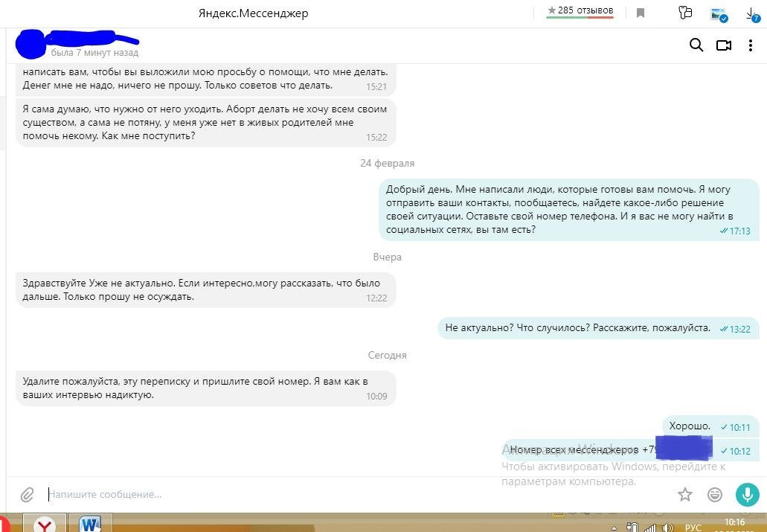Click the была 7 минут назад status
767x532 pixels.
(95, 52)
